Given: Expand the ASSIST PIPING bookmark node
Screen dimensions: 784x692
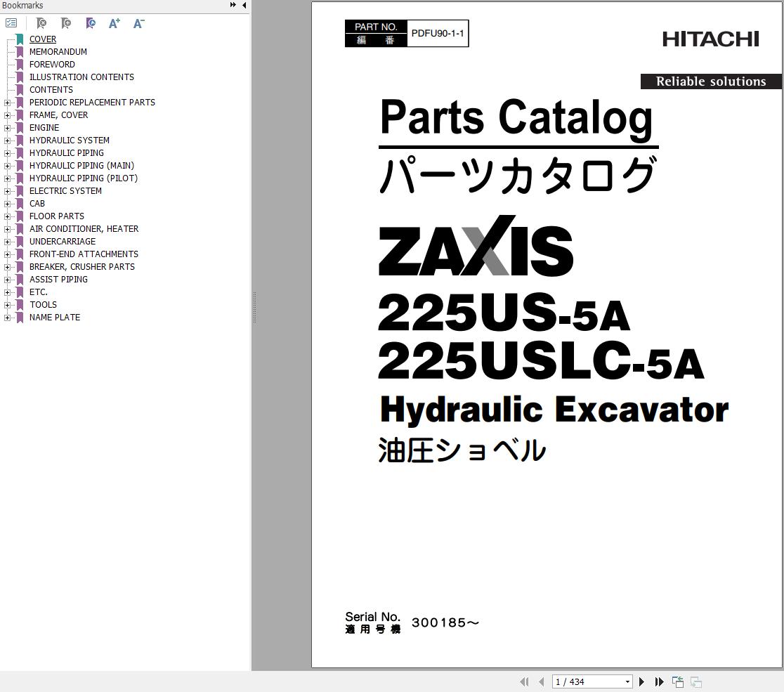Looking at the screenshot, I should coord(7,280).
